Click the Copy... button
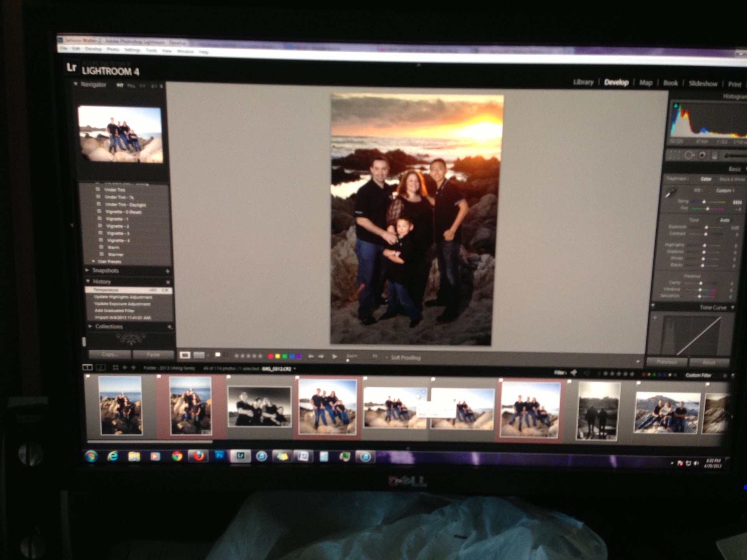The width and height of the screenshot is (747, 560). [109, 354]
